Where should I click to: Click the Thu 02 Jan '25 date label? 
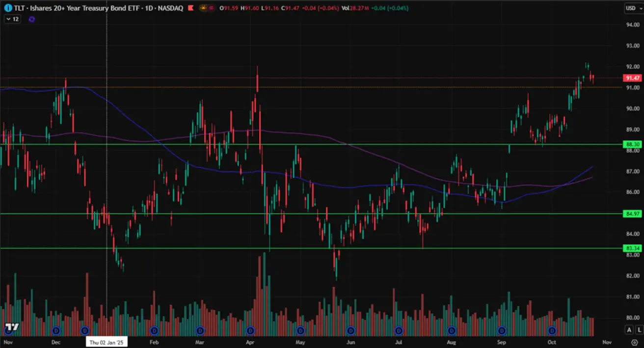click(107, 343)
